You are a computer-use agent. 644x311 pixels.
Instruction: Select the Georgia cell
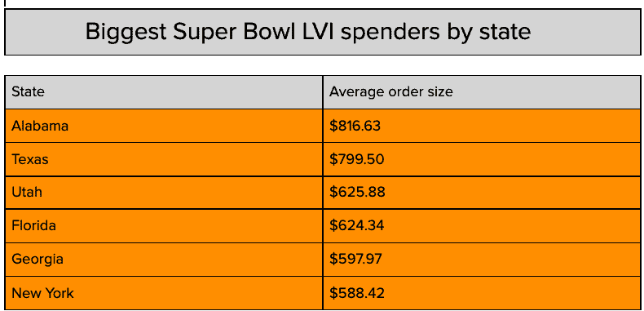(164, 260)
